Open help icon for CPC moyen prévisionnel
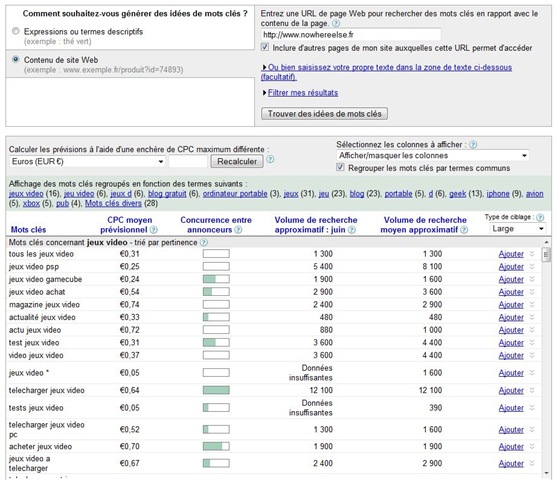Image resolution: width=558 pixels, height=480 pixels. 154,230
